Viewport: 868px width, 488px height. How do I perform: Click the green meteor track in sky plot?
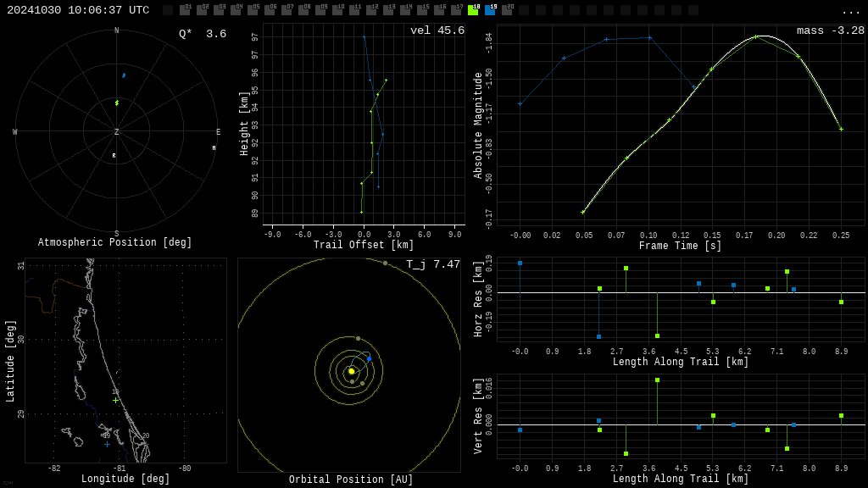[117, 103]
